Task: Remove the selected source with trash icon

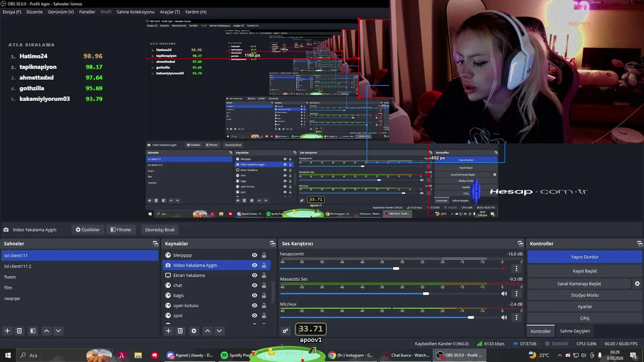Action: 180,331
